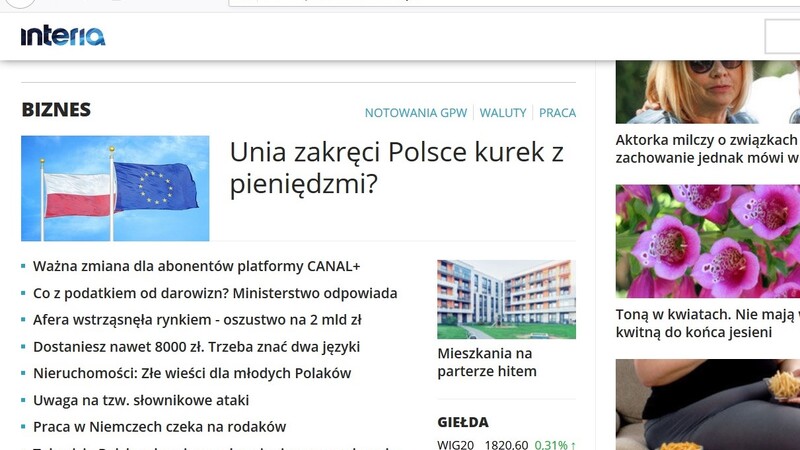Screen dimensions: 800x450
Task: Open Praca w Niemczech article
Action: 159,426
